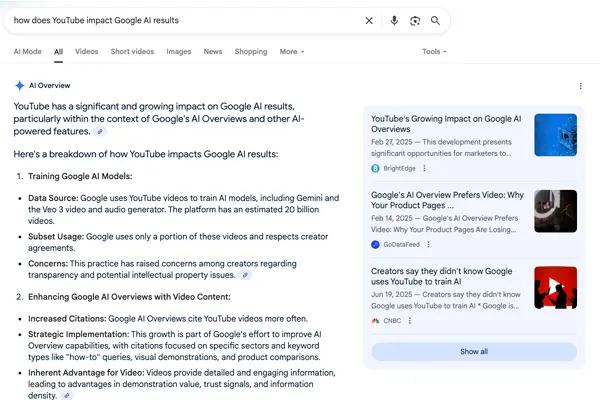Click the GoDataFeed article thumbnail

point(556,211)
